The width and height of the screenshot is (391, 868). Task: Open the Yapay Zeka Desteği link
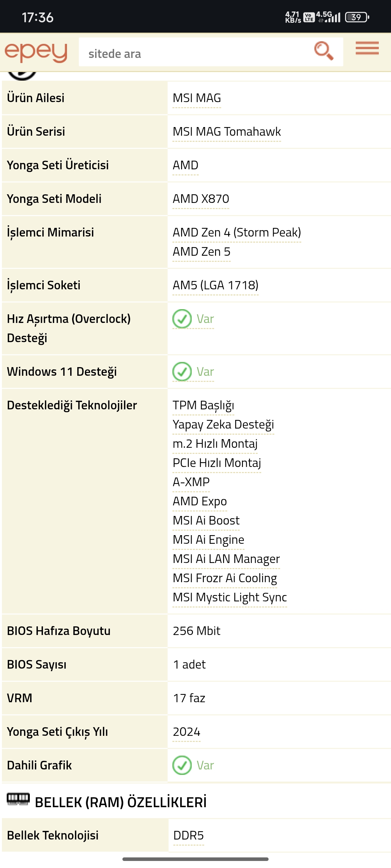click(223, 425)
